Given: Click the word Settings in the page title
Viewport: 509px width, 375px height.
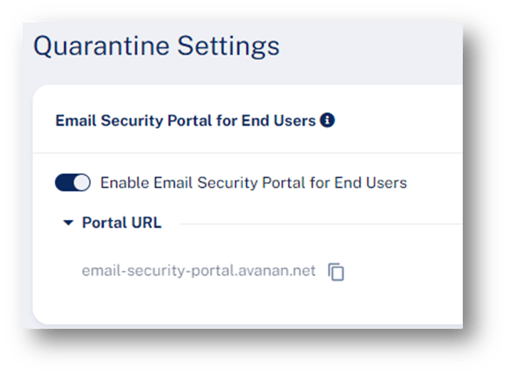Looking at the screenshot, I should click(x=228, y=47).
